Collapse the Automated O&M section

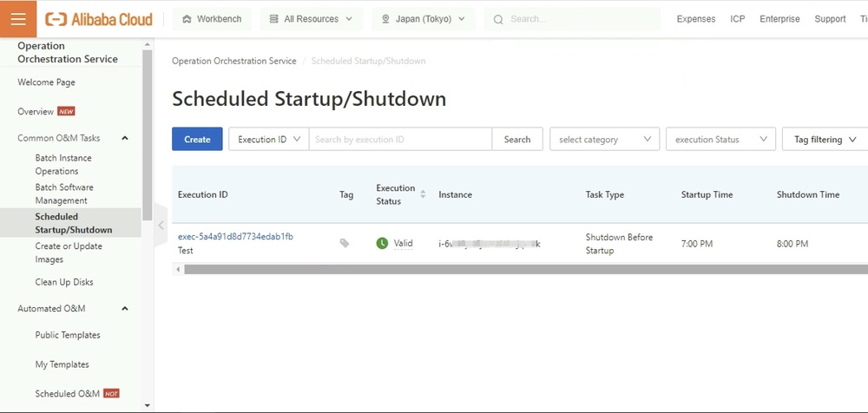(124, 308)
